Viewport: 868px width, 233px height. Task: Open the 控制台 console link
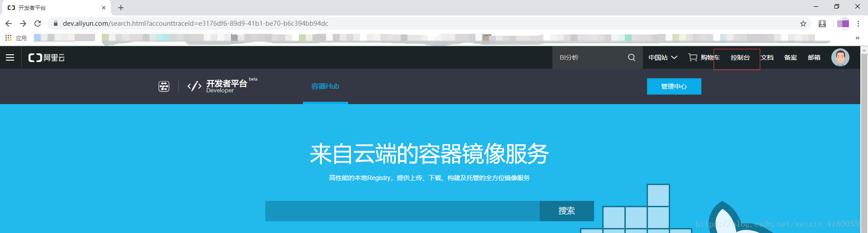coord(740,57)
